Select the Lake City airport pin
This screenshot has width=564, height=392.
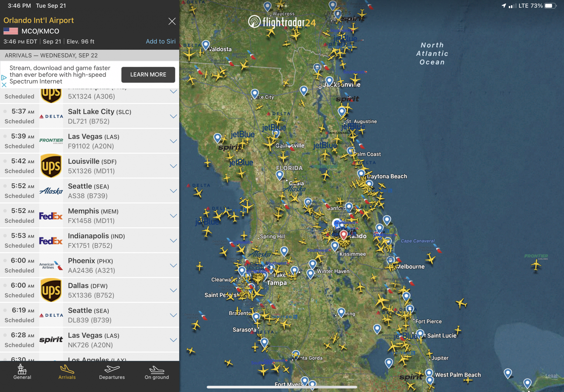click(x=255, y=93)
